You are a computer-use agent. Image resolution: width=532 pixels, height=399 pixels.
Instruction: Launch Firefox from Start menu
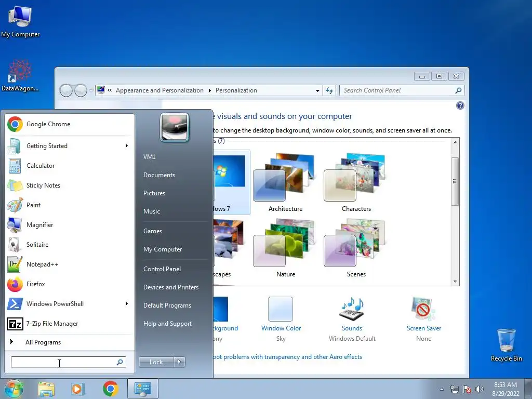click(70, 284)
